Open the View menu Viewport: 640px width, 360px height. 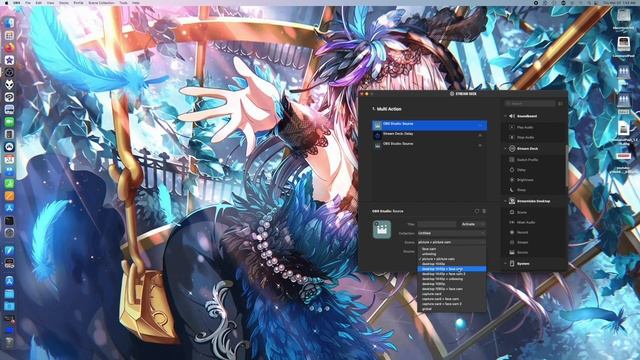click(x=50, y=2)
